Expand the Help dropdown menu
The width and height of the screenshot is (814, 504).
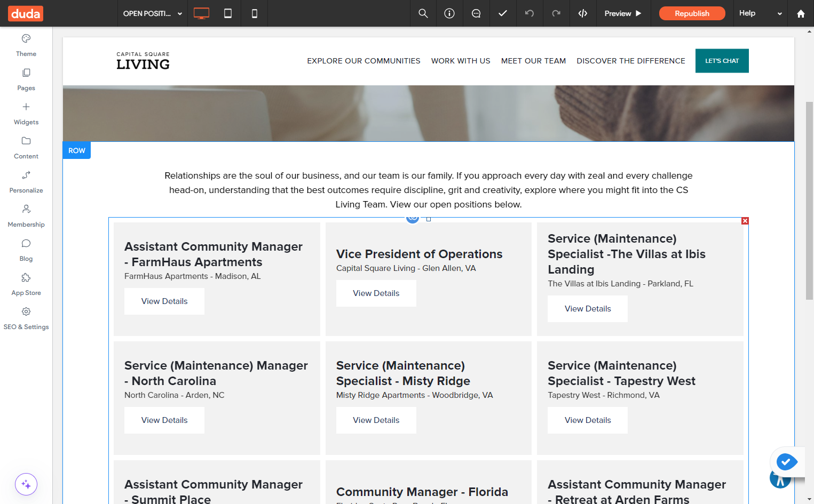click(x=761, y=13)
